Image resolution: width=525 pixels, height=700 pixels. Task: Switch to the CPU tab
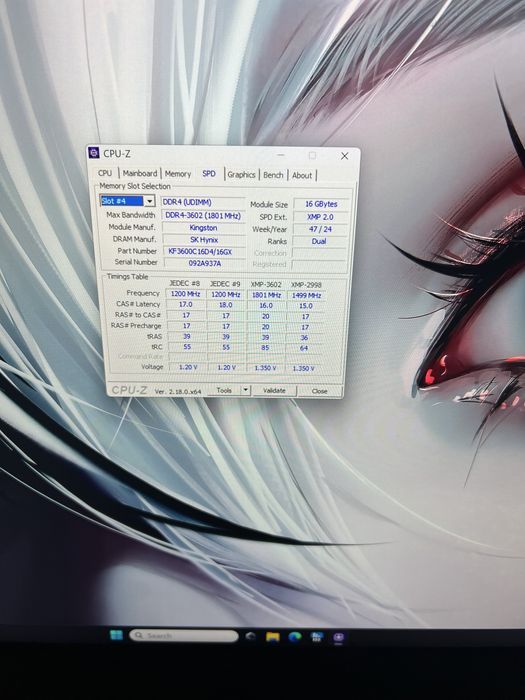[x=105, y=173]
